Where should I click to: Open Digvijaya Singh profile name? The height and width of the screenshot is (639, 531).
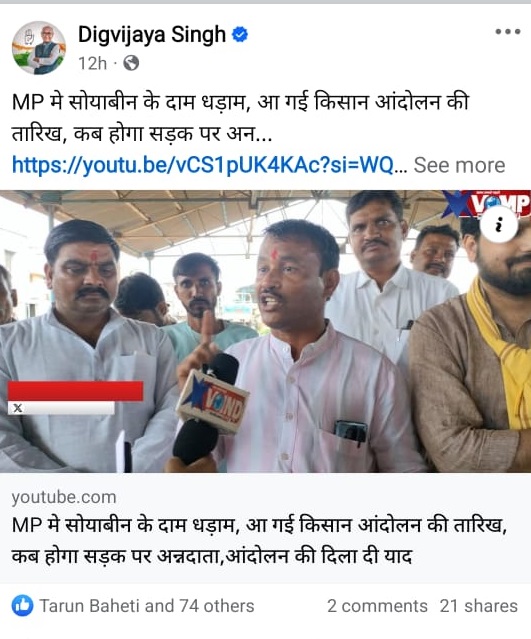click(152, 34)
